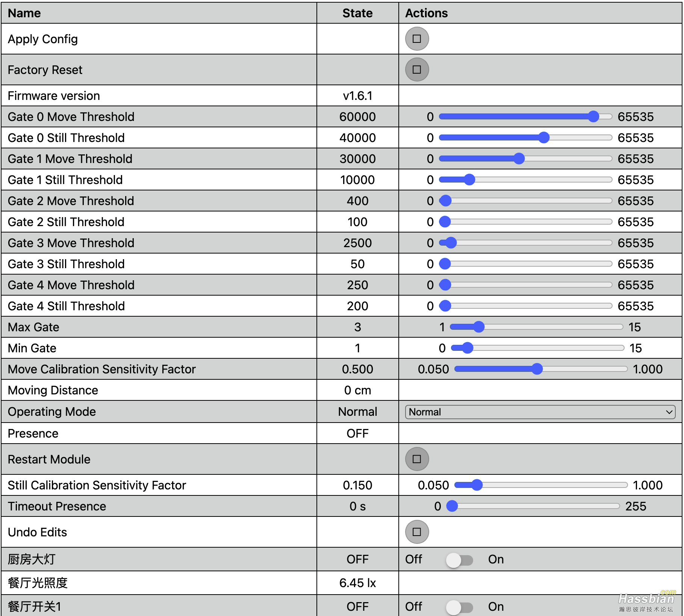
Task: Click the Presence state OFF
Action: tap(357, 433)
